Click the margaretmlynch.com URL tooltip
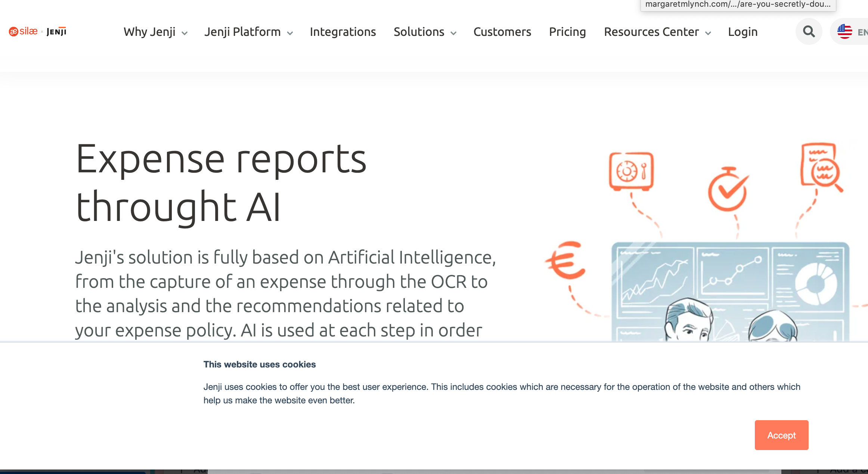This screenshot has height=474, width=868. pyautogui.click(x=738, y=5)
